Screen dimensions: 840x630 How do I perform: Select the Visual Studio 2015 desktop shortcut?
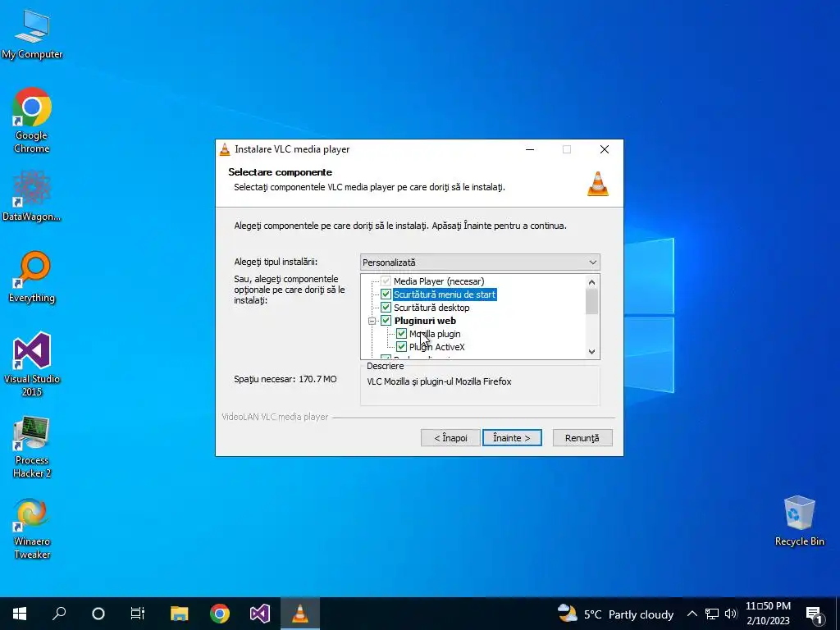point(32,364)
